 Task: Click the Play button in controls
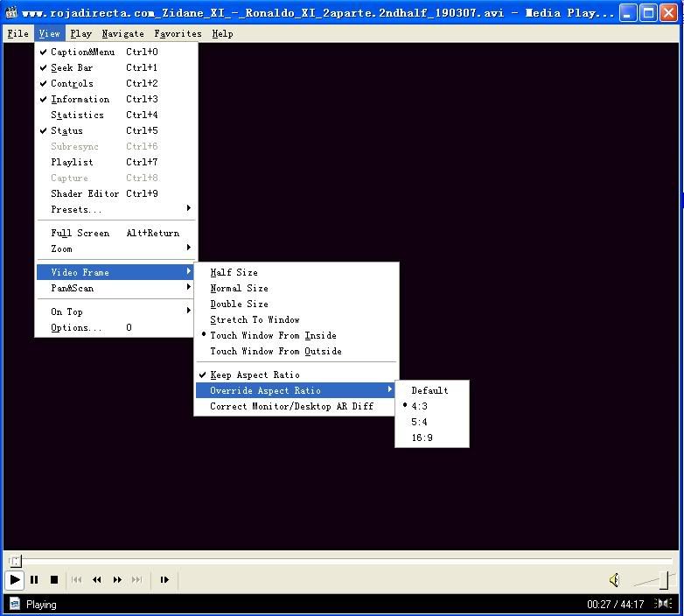coord(14,580)
